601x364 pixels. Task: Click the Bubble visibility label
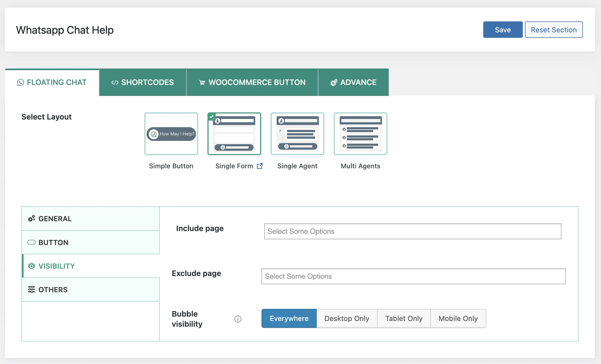(x=187, y=319)
